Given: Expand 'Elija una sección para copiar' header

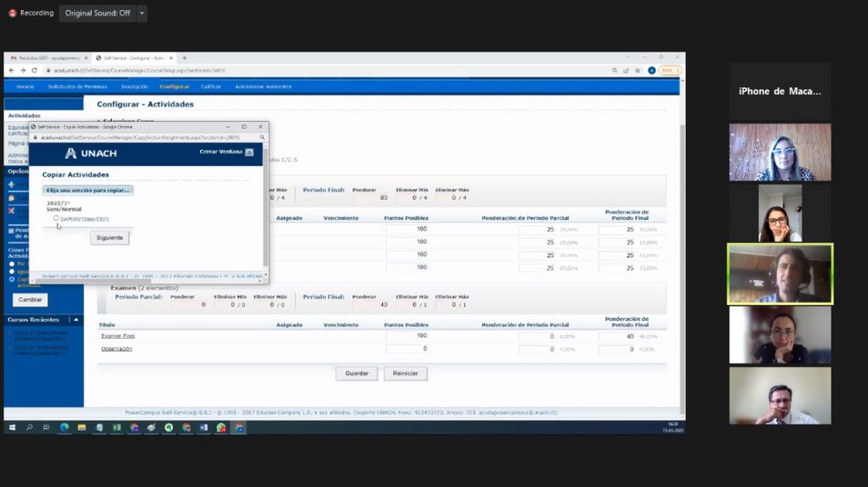Looking at the screenshot, I should point(88,191).
